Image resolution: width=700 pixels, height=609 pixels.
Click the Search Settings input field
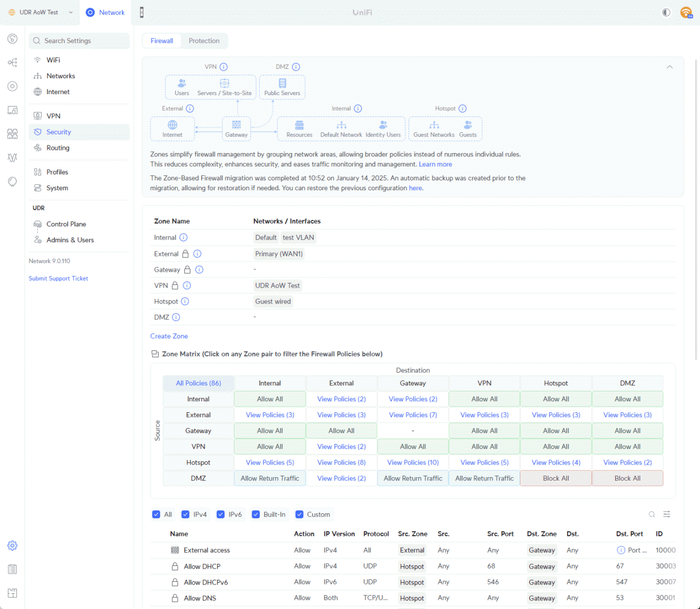tap(79, 41)
